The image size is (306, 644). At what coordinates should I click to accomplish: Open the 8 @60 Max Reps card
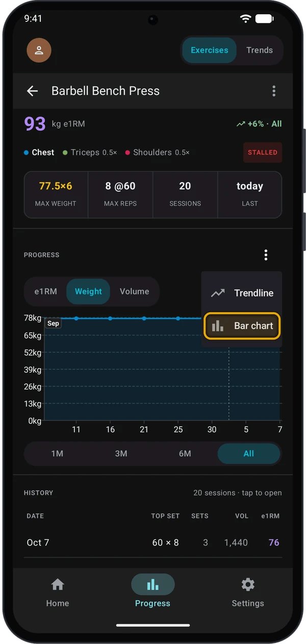point(120,194)
